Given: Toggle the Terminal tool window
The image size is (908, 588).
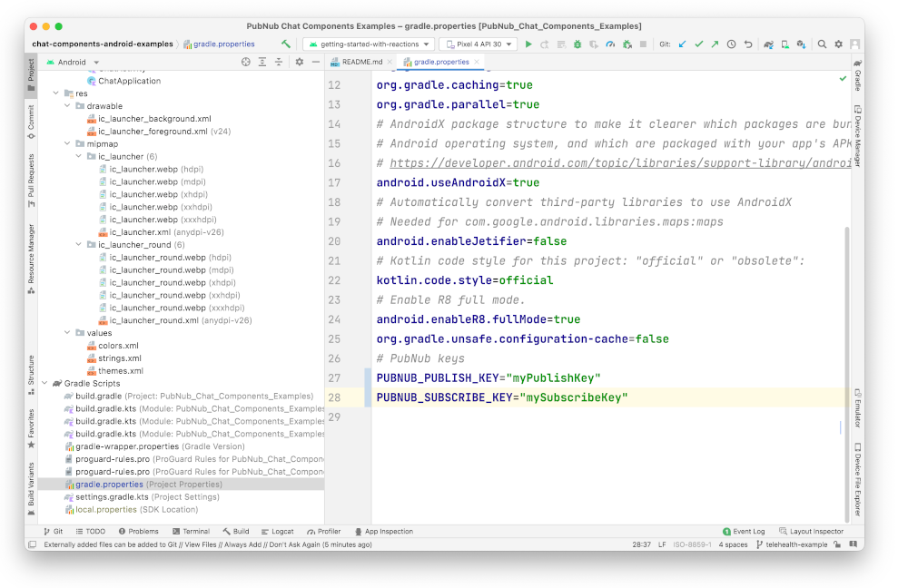Looking at the screenshot, I should point(196,531).
